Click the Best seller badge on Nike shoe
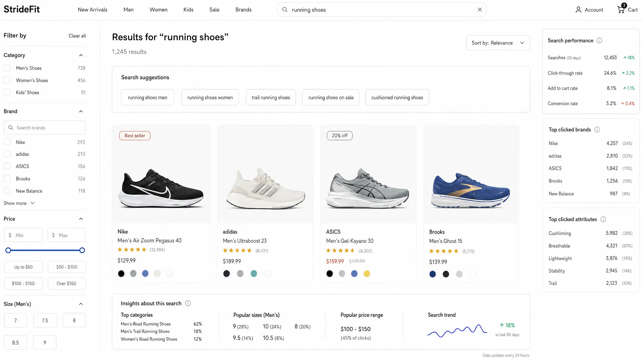This screenshot has height=364, width=643. 135,135
